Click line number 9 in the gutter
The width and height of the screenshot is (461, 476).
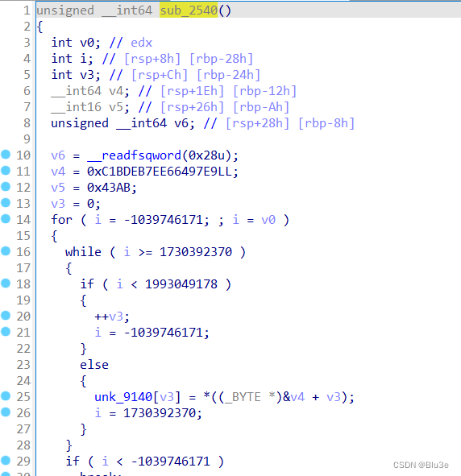point(27,139)
